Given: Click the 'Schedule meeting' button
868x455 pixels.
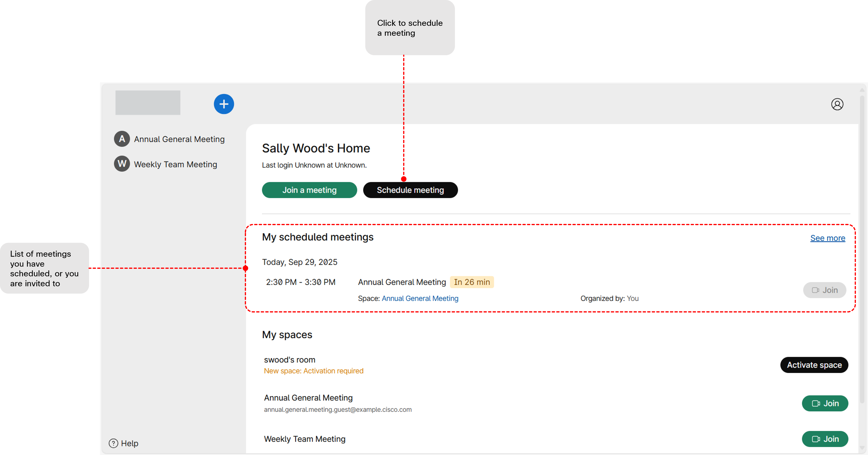Looking at the screenshot, I should pos(410,190).
